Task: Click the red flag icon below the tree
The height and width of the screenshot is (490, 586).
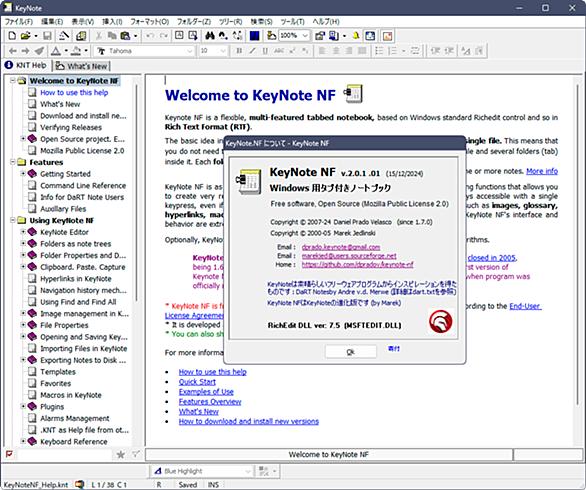Action: (x=9, y=454)
